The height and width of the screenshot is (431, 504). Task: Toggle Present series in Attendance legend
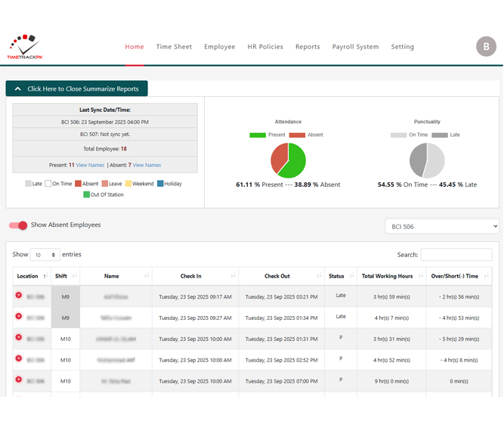[267, 135]
